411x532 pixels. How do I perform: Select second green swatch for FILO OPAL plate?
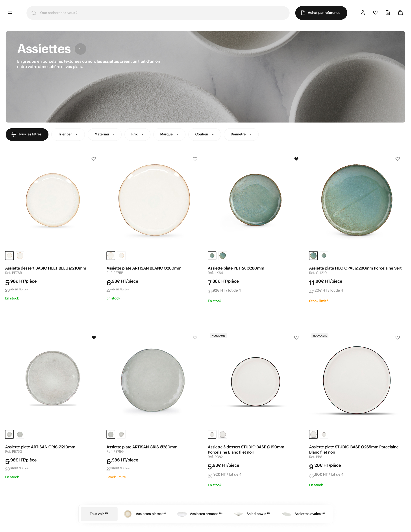pos(324,255)
